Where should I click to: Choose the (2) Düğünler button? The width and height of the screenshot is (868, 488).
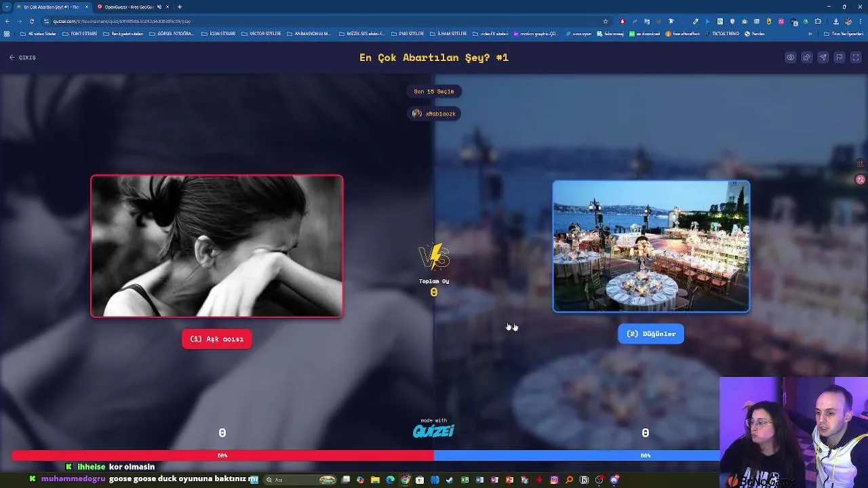651,333
